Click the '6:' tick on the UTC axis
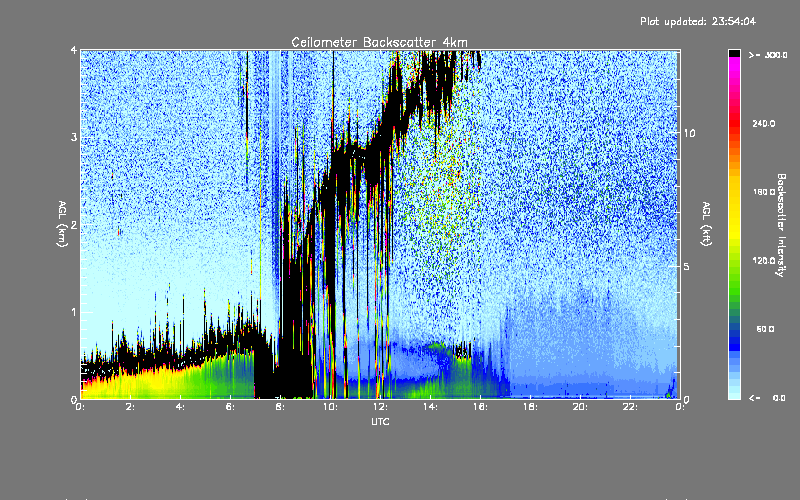This screenshot has height=500, width=800. point(230,407)
